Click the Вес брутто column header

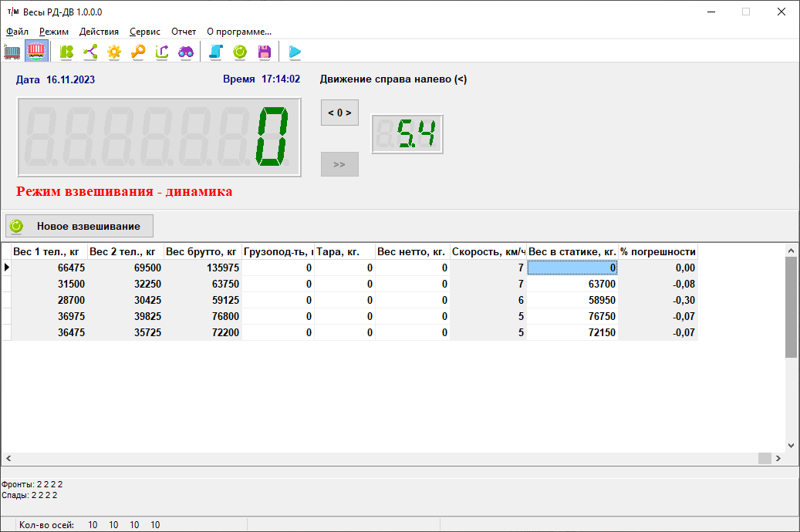click(202, 251)
